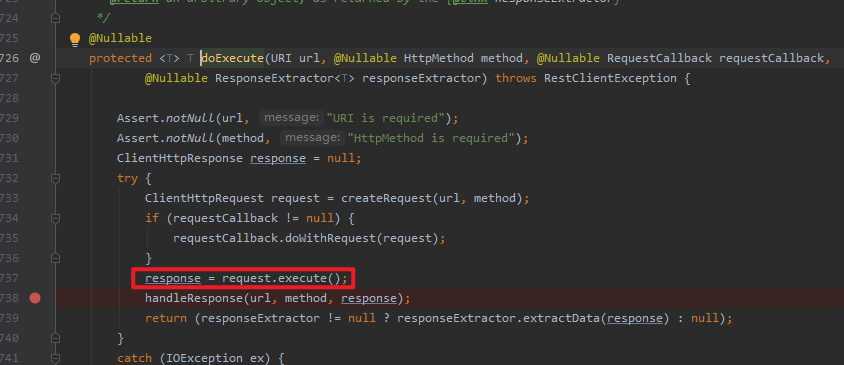This screenshot has width=844, height=365.
Task: Click the notNull call on line 730
Action: click(191, 138)
